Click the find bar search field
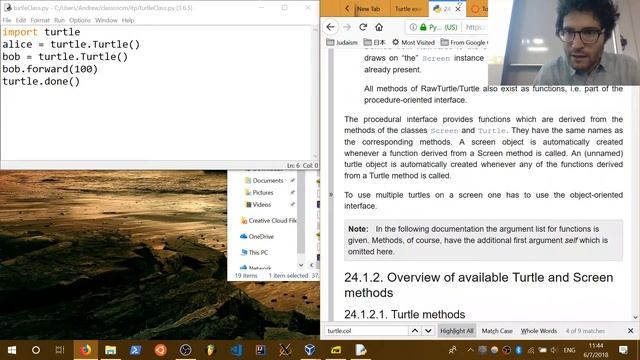The height and width of the screenshot is (360, 640). (x=366, y=331)
